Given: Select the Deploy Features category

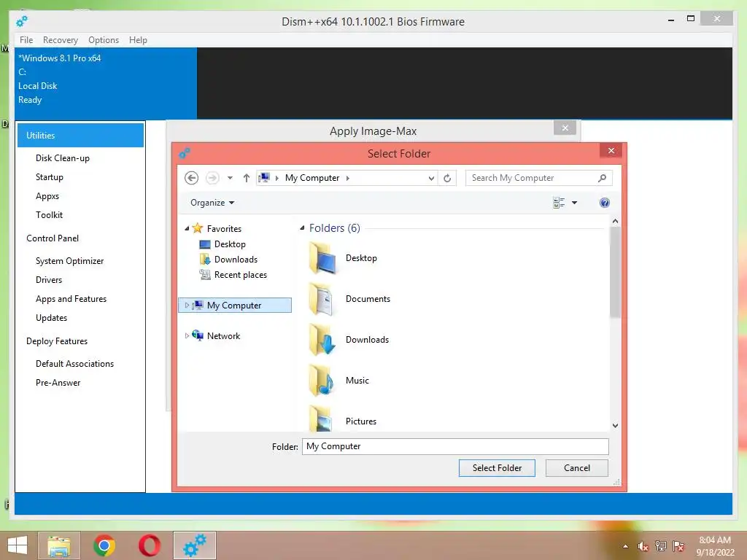Looking at the screenshot, I should pyautogui.click(x=57, y=341).
